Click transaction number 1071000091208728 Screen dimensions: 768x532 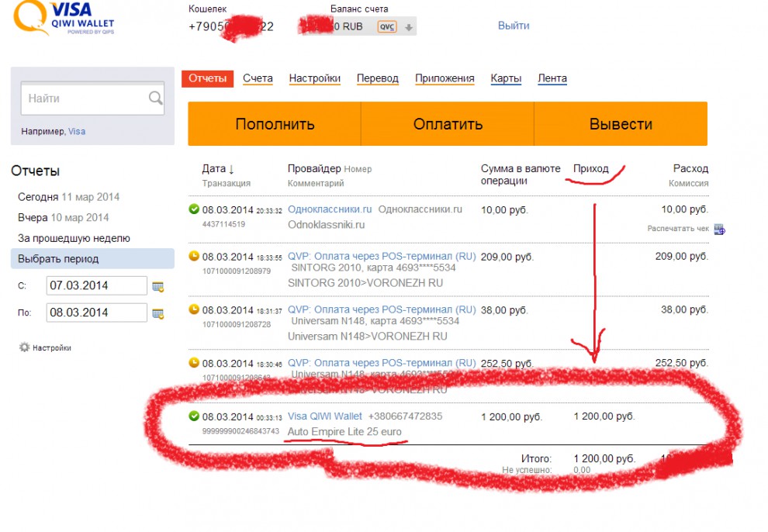[237, 324]
